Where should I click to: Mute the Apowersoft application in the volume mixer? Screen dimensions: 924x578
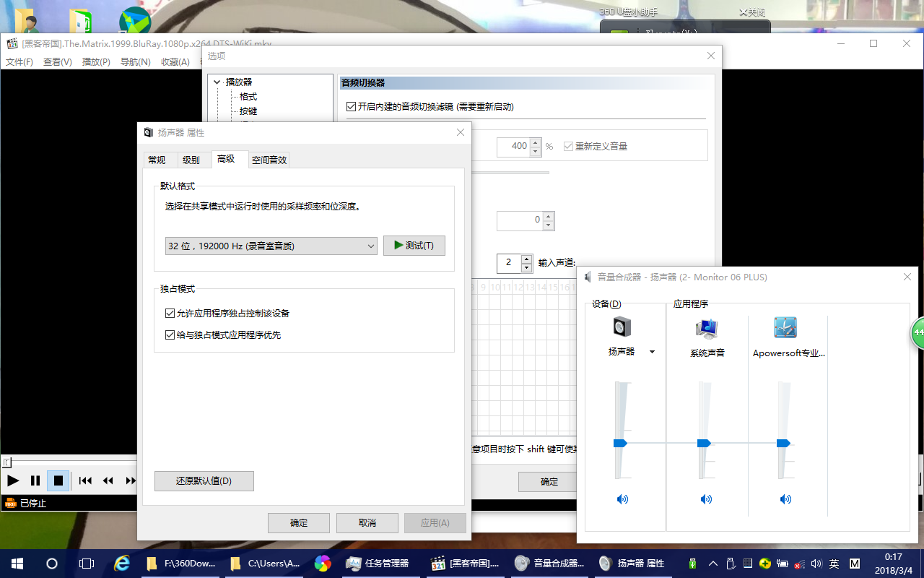[784, 499]
